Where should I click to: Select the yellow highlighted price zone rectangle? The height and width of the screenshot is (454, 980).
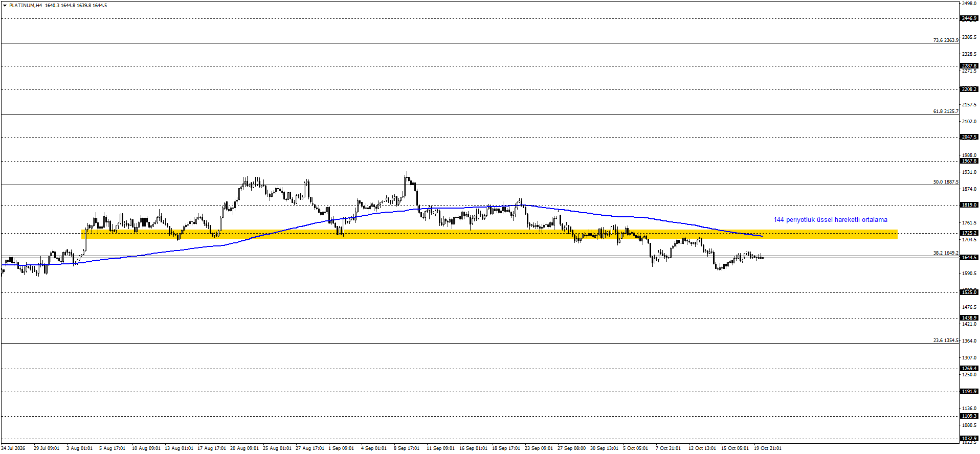click(489, 234)
